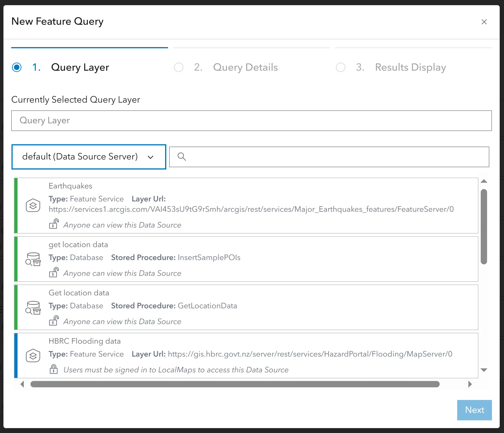
Task: Select the 'get location data' InsertSamplePOIs entry
Action: click(x=246, y=259)
